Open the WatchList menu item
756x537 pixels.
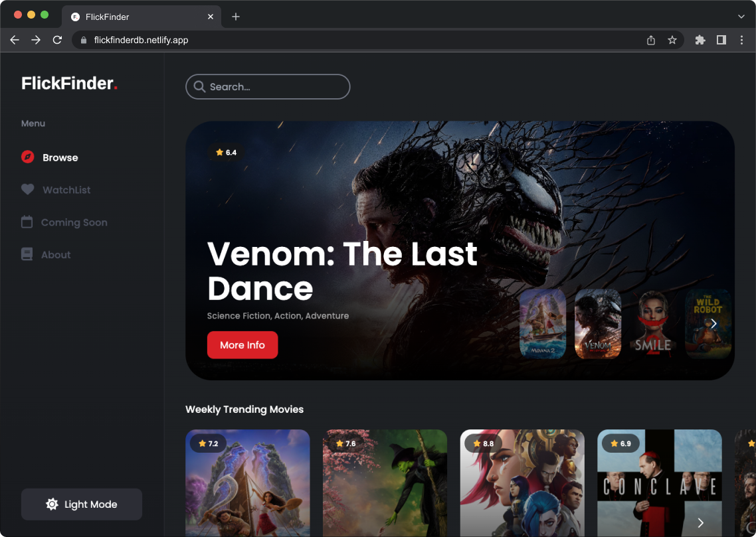[56, 190]
